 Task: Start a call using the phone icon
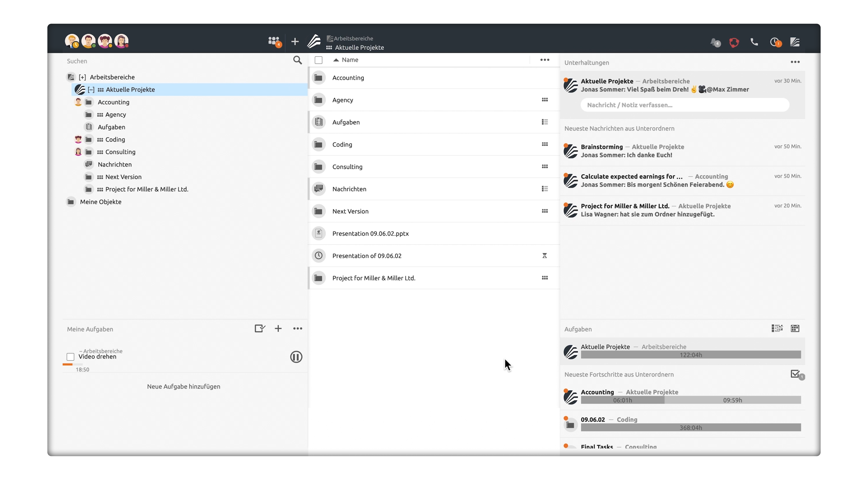point(754,42)
